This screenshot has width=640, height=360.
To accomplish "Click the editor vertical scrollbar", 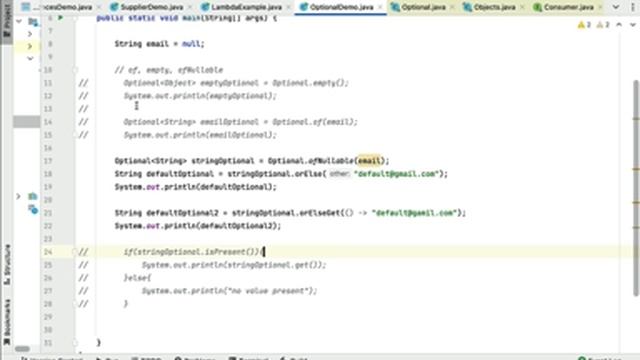I will pyautogui.click(x=636, y=188).
